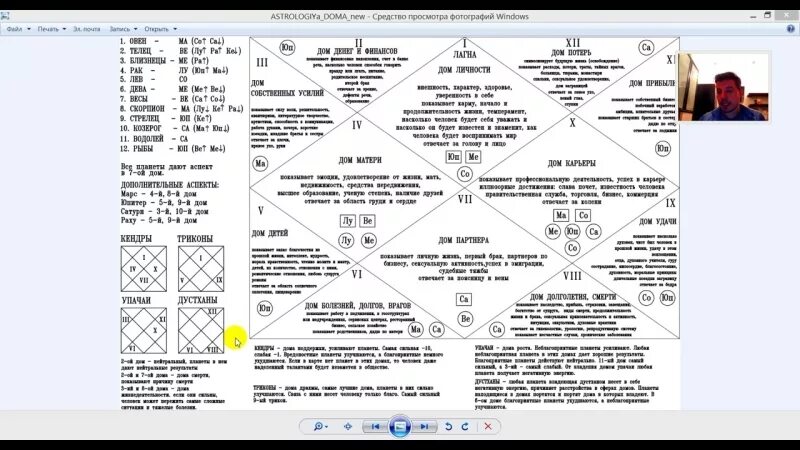Screen dimensions: 800x450
Task: Click the small diagram under the КЕНДРЫ title
Action: point(144,269)
